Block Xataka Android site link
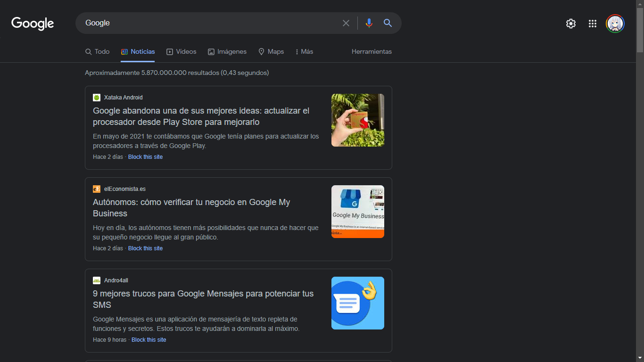 click(x=145, y=157)
